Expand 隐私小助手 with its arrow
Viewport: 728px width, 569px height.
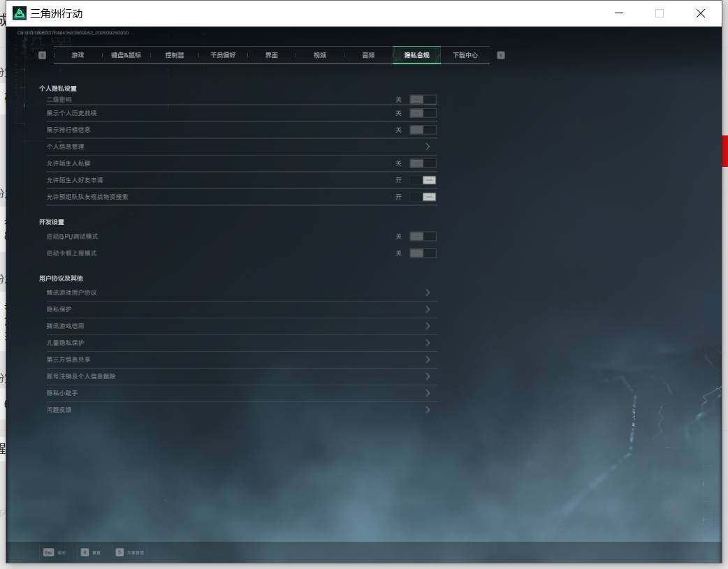point(428,393)
